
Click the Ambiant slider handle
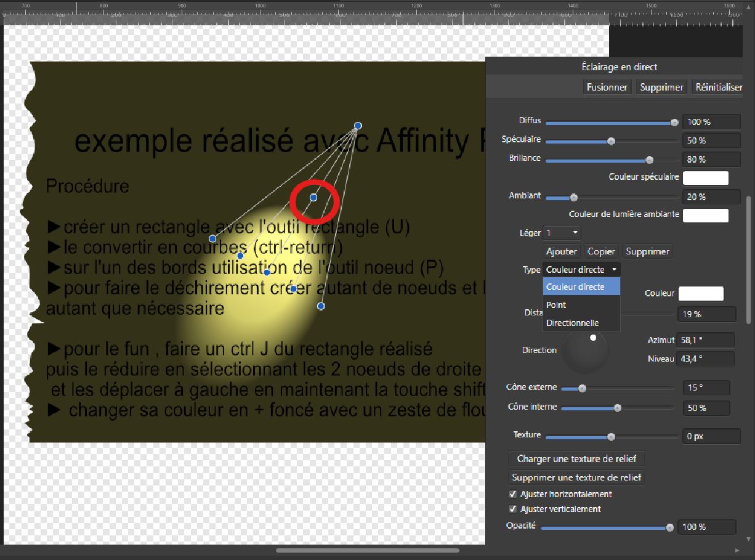(573, 198)
